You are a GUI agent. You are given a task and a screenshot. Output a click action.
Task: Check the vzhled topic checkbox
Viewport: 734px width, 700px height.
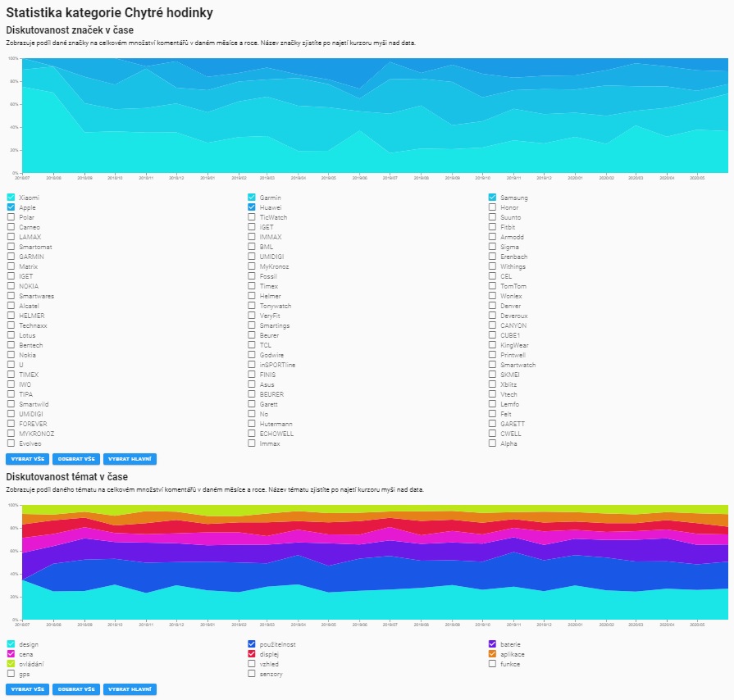coord(252,664)
